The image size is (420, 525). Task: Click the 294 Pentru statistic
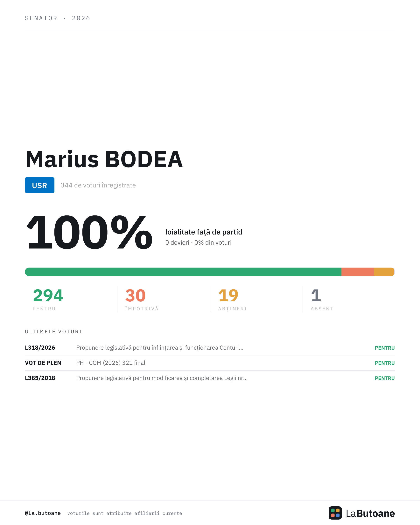tap(48, 299)
